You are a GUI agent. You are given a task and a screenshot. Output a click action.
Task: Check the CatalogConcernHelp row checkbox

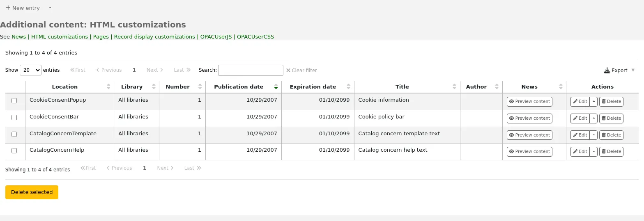coord(14,150)
